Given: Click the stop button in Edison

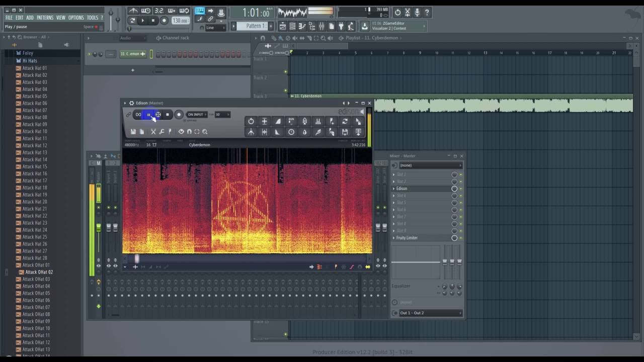Looking at the screenshot, I should coord(168,115).
